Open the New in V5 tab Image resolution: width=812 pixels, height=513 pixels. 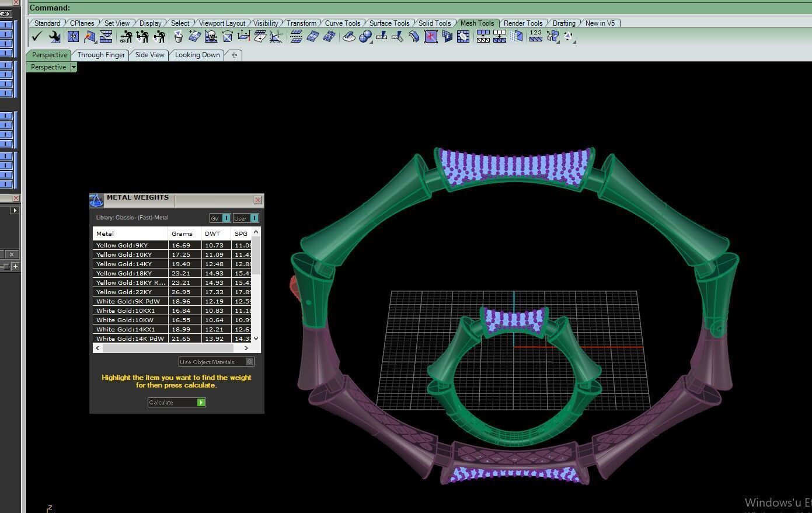point(600,23)
